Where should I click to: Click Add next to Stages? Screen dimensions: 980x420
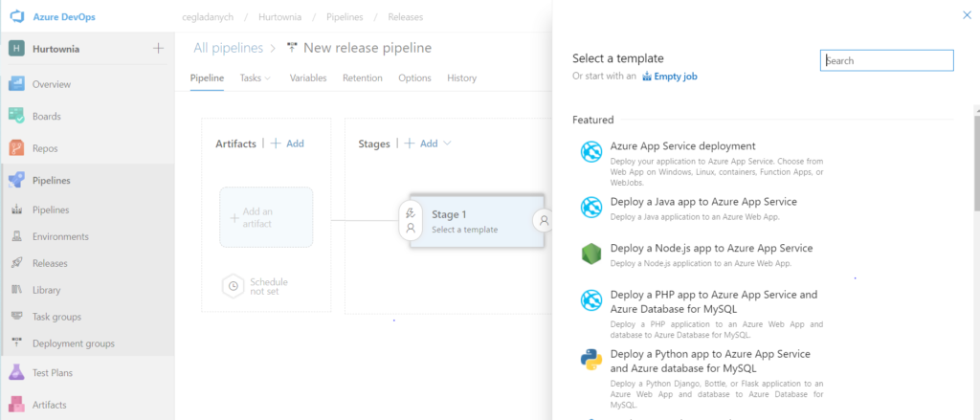pyautogui.click(x=421, y=144)
